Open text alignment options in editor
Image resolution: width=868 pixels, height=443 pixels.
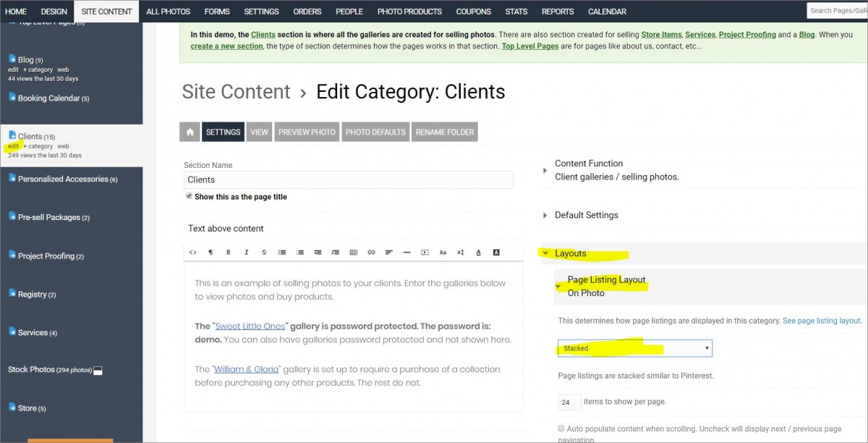pos(389,253)
